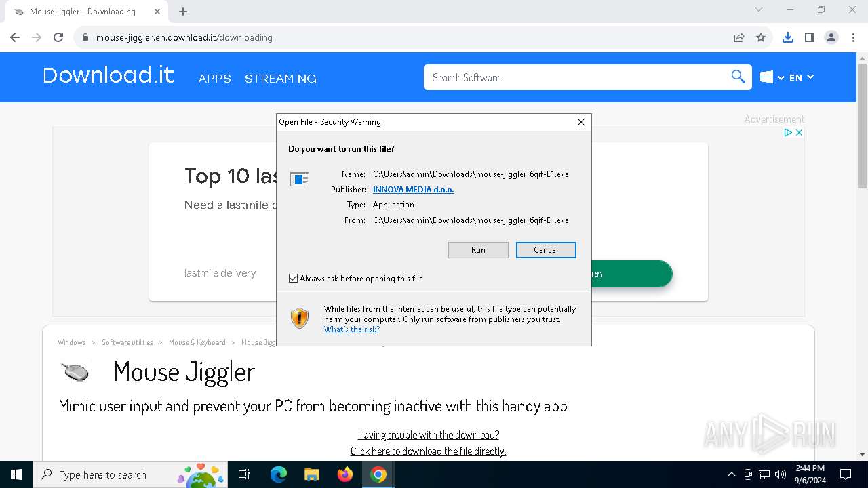Image resolution: width=868 pixels, height=488 pixels.
Task: Click the browser address bar
Action: [400, 37]
